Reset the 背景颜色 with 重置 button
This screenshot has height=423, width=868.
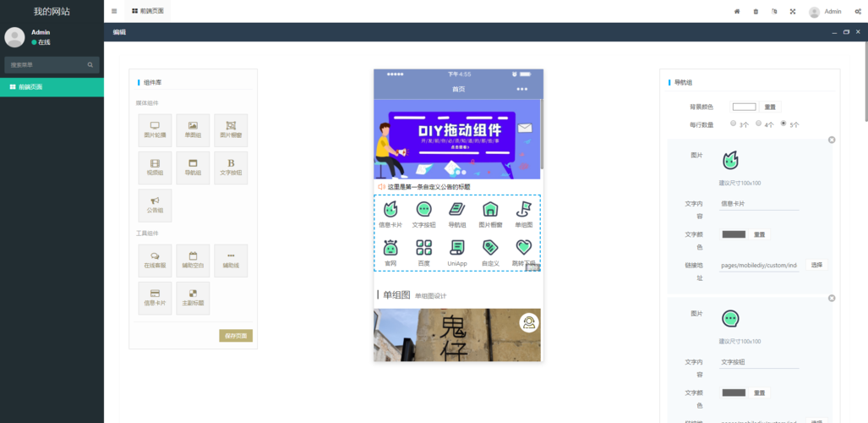(770, 107)
